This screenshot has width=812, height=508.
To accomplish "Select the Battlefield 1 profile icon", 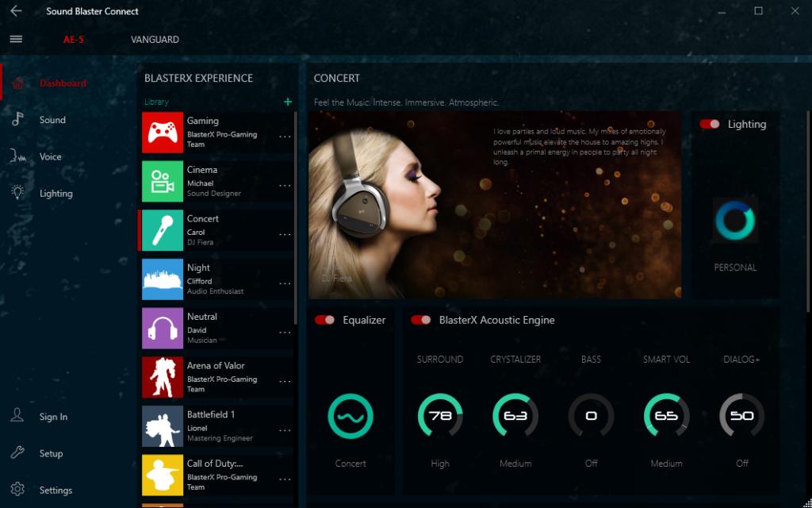I will [x=163, y=426].
